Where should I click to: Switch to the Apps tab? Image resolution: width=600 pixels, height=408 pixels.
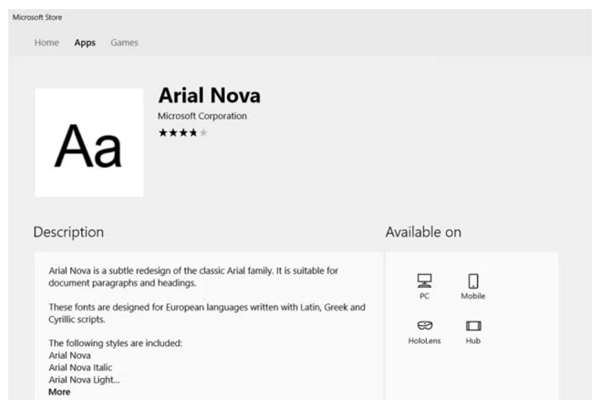pyautogui.click(x=85, y=42)
